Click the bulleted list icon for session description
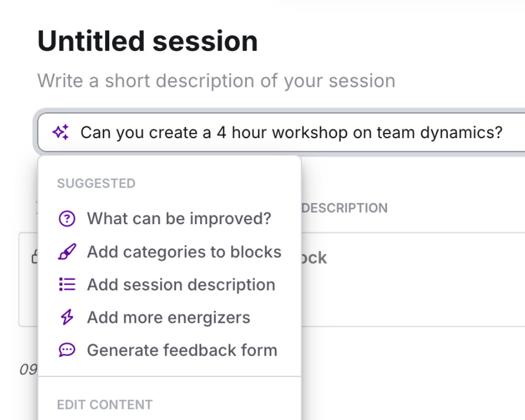 [x=67, y=285]
